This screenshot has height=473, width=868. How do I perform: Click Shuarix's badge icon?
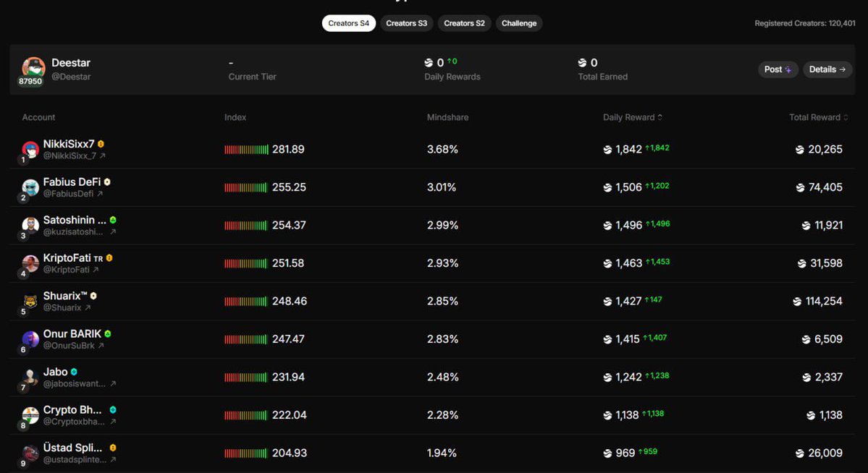tap(93, 296)
